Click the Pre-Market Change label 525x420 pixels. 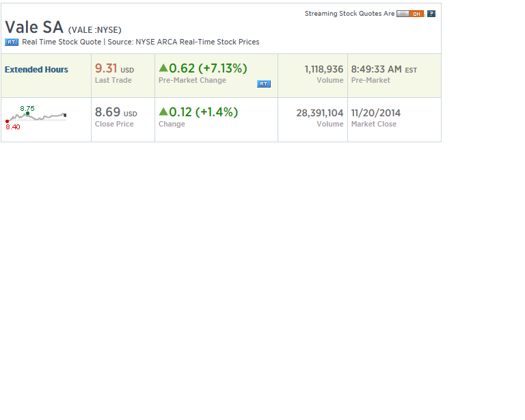coord(192,81)
